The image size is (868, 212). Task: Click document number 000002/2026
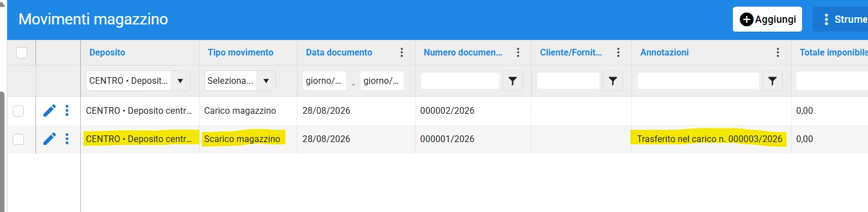pos(448,110)
